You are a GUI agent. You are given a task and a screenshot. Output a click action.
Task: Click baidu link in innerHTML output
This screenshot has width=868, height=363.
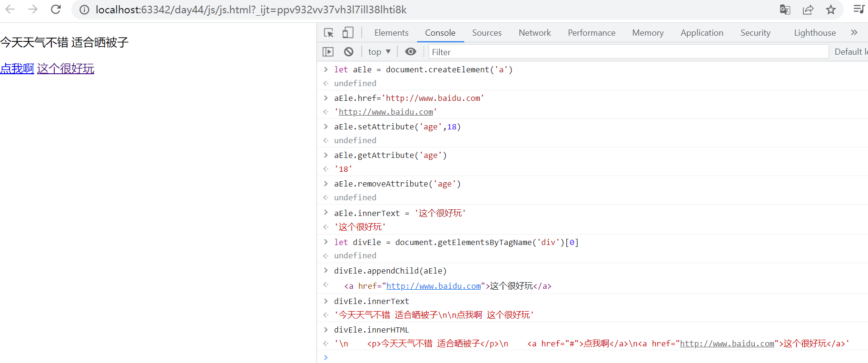727,343
